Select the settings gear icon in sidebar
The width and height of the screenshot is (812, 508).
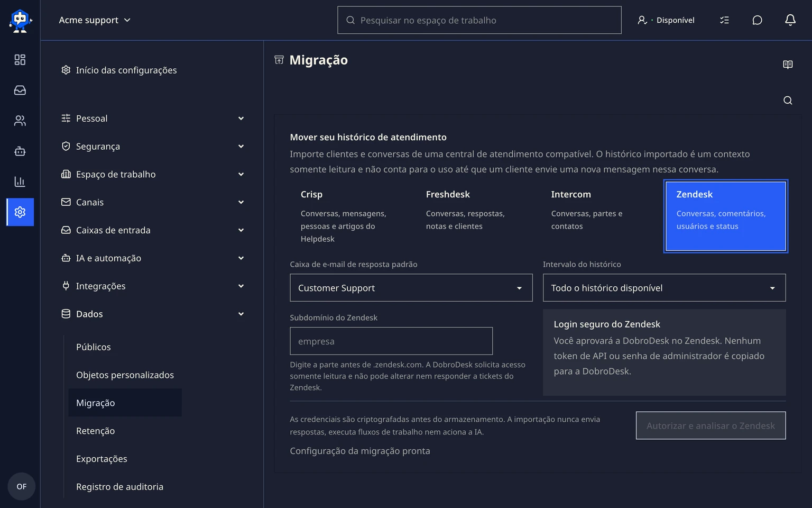coord(20,212)
